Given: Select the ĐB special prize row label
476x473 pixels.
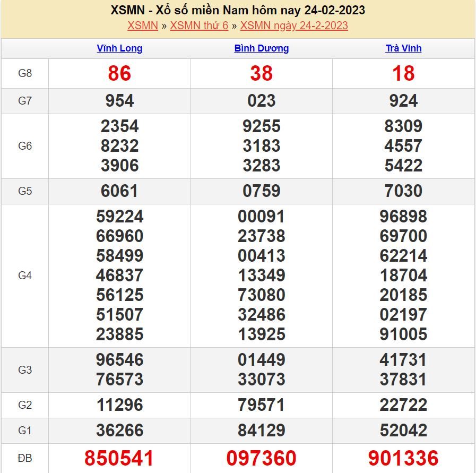Looking at the screenshot, I should 25,458.
